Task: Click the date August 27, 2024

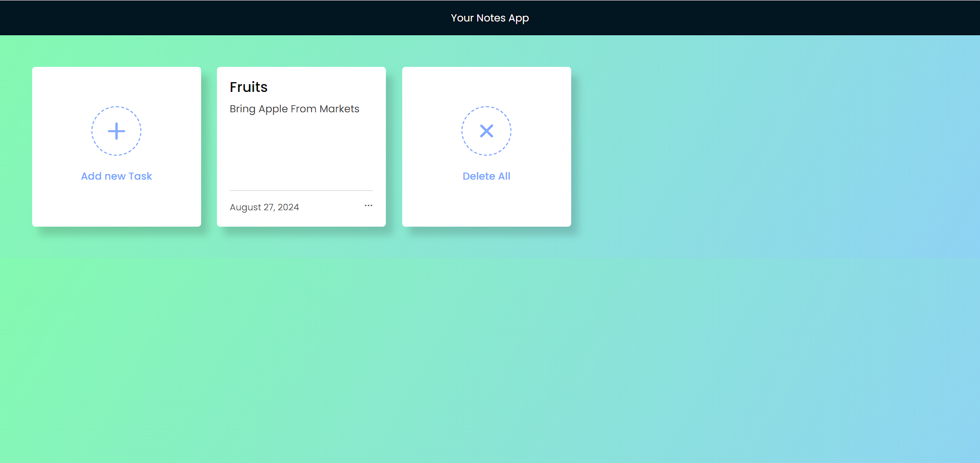Action: [x=264, y=207]
